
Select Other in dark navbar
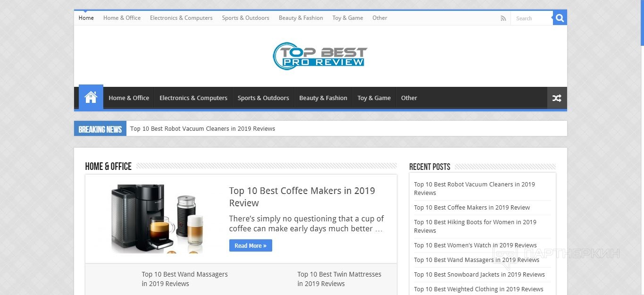coord(409,98)
